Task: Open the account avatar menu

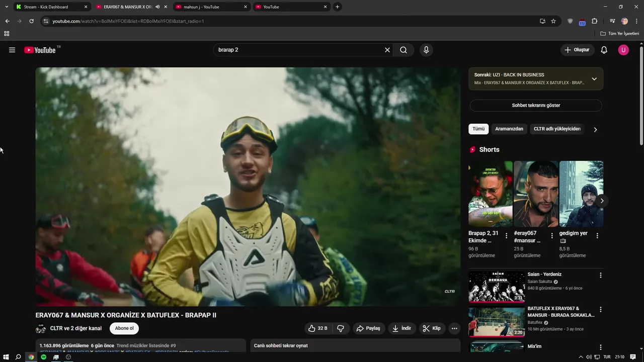Action: (623, 50)
